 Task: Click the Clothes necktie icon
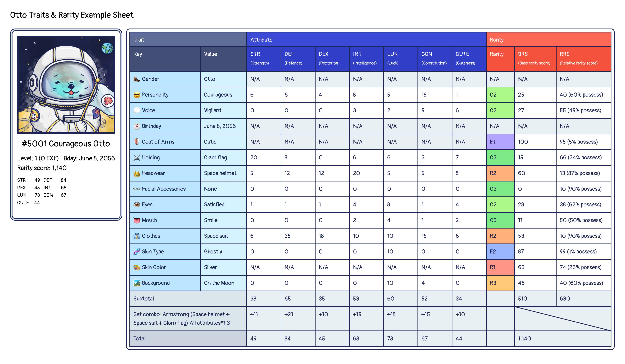coord(137,236)
